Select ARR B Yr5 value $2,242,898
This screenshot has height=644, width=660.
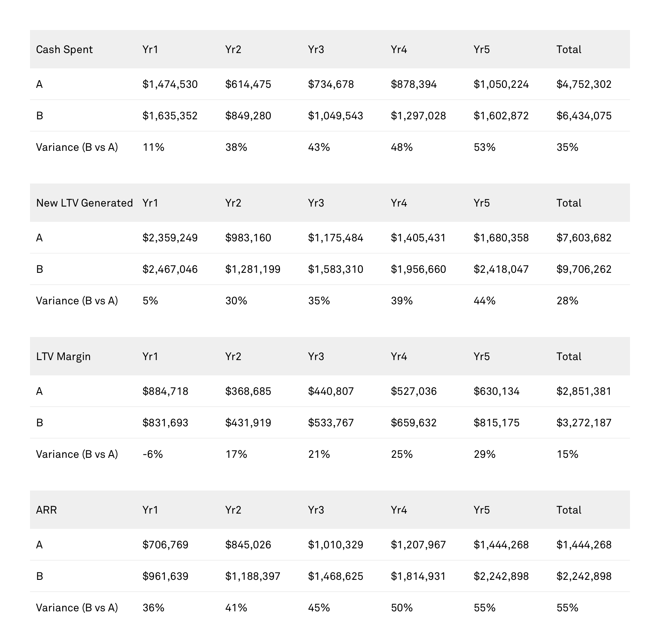pos(501,576)
